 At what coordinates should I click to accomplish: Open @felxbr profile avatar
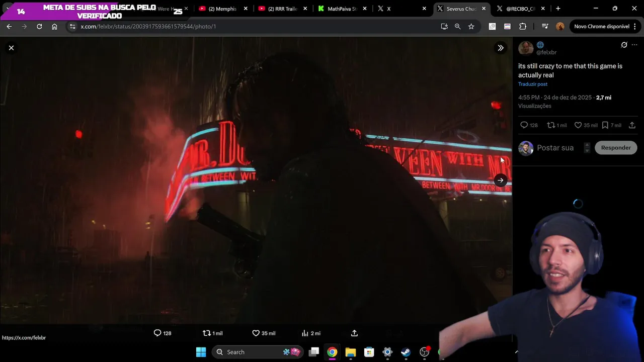[x=526, y=48]
